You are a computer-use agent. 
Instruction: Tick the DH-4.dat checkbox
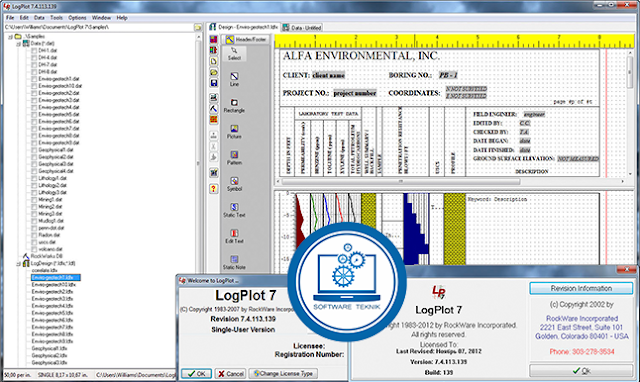pyautogui.click(x=34, y=58)
